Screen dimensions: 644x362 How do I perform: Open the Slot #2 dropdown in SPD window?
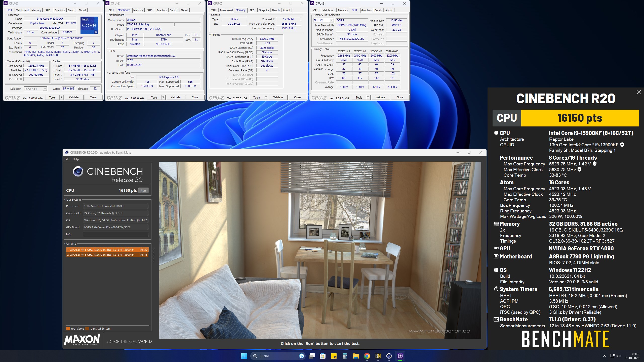click(x=332, y=20)
